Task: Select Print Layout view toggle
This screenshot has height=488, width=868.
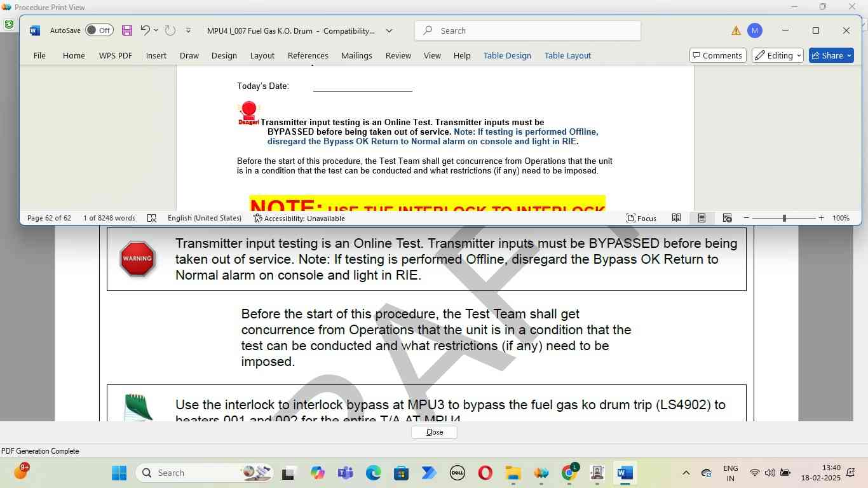Action: click(702, 218)
